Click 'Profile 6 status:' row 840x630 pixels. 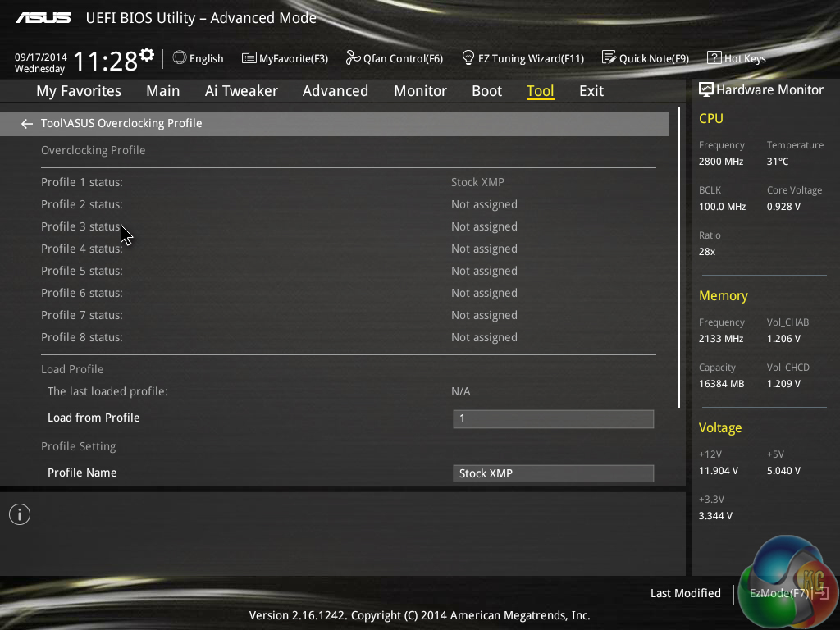pos(348,293)
